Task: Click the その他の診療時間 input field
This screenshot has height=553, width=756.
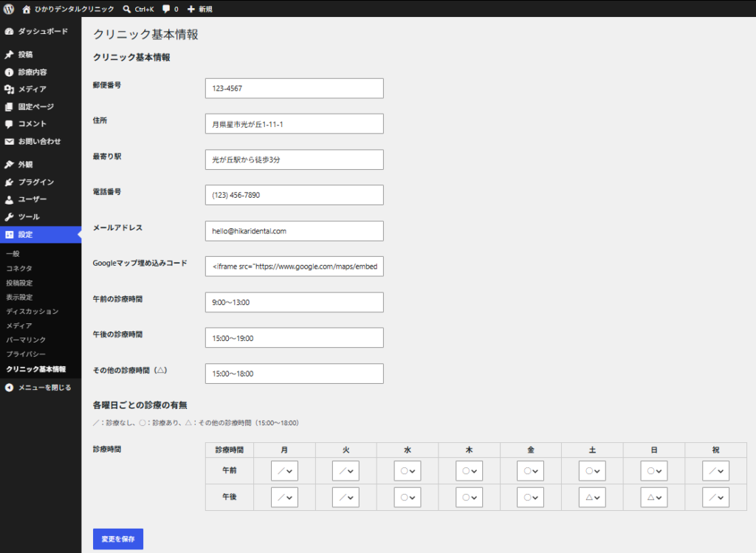Action: [294, 374]
